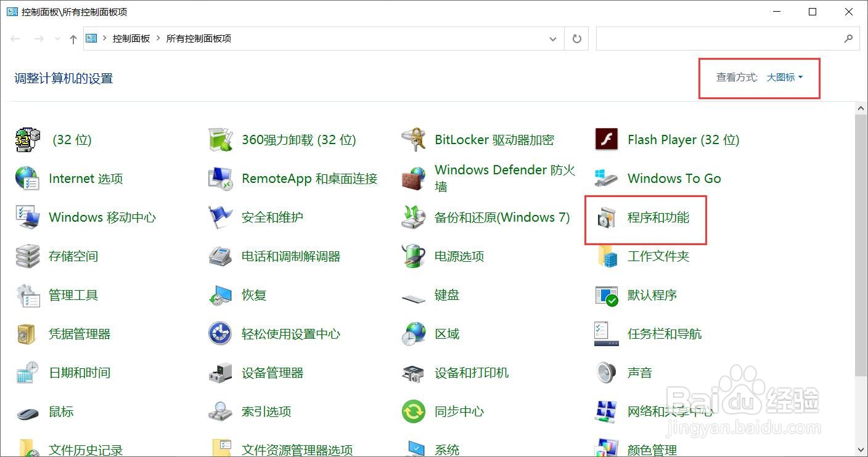Open 轻松使用设置中心 icon
868x457 pixels.
point(220,334)
